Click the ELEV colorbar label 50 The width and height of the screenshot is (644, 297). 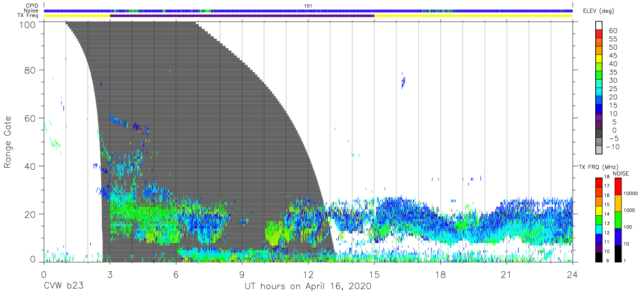613,48
